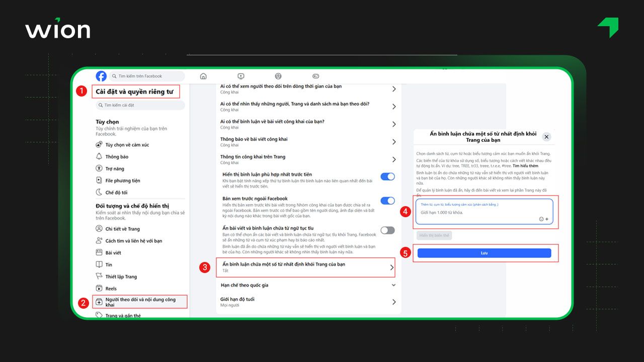The height and width of the screenshot is (362, 644).
Task: Disable Hiển thị bình luận phù hợp nhất toggle
Action: point(387,176)
